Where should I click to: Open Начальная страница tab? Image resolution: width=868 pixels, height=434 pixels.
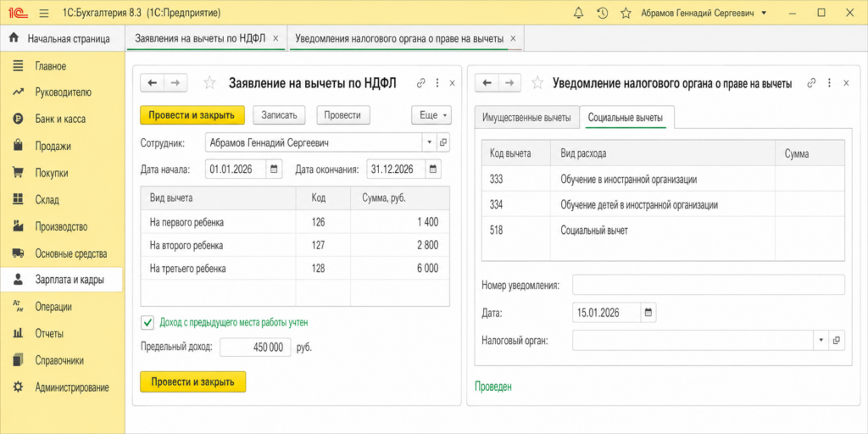[x=63, y=39]
